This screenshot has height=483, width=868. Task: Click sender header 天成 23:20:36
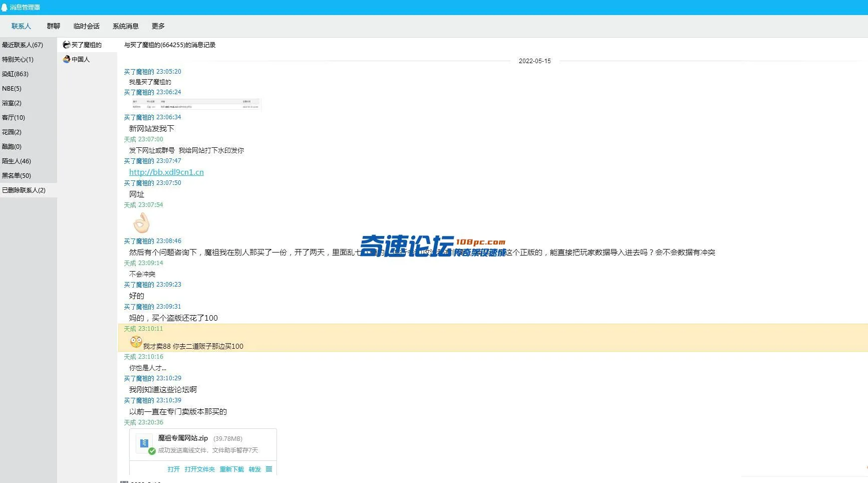click(143, 422)
